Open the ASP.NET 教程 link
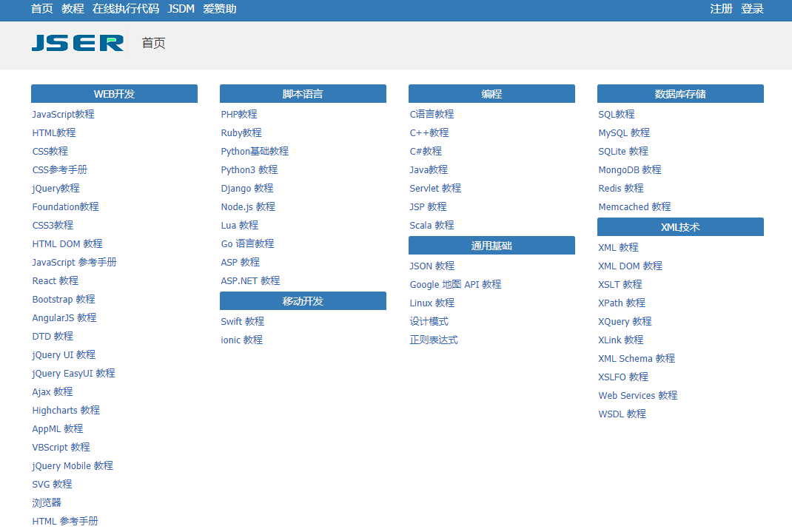Viewport: 792px width, 532px height. [250, 280]
